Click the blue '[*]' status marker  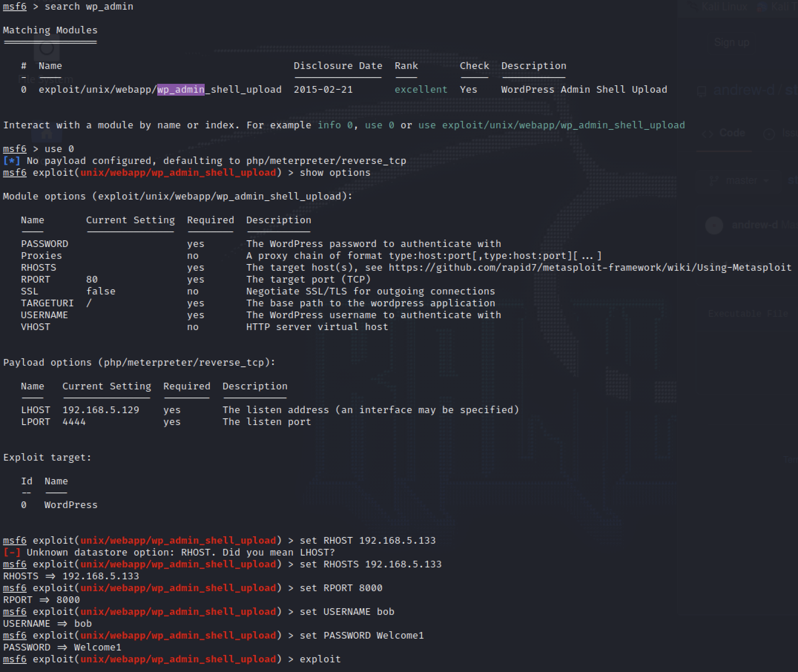click(11, 161)
